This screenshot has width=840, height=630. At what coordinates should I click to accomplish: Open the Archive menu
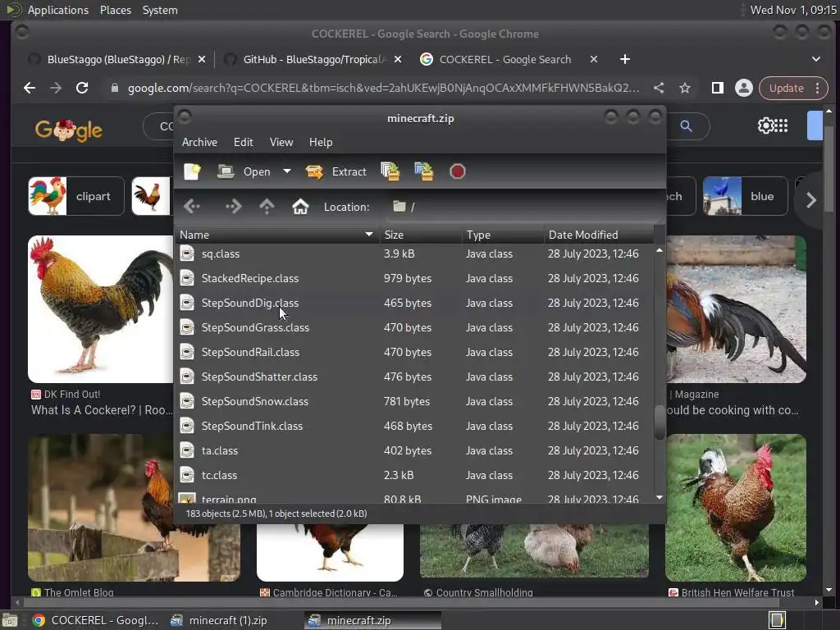pyautogui.click(x=199, y=142)
